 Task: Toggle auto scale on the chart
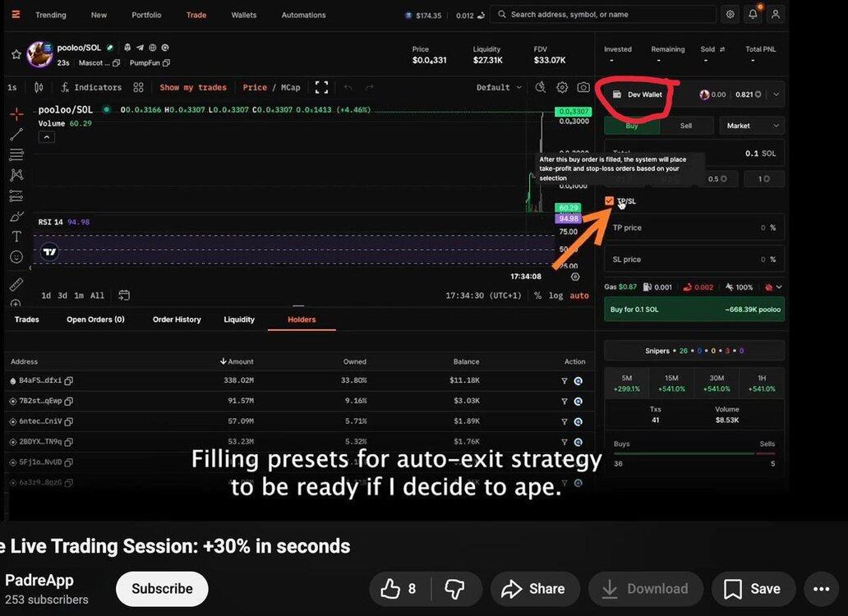click(x=579, y=296)
